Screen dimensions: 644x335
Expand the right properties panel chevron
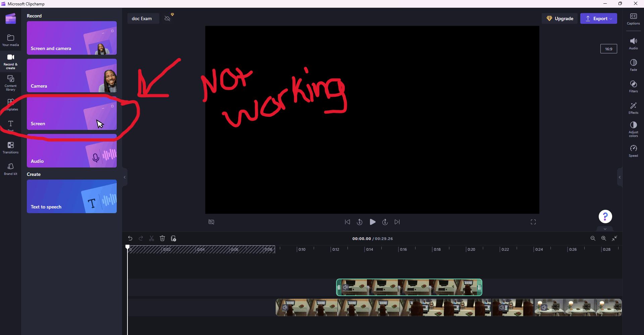[620, 177]
